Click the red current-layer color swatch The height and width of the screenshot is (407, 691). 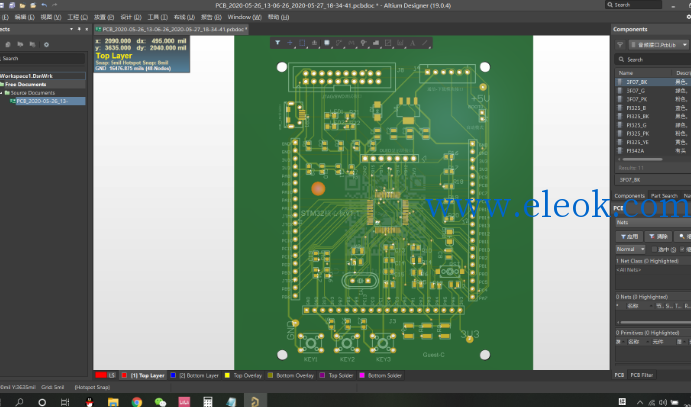click(100, 375)
